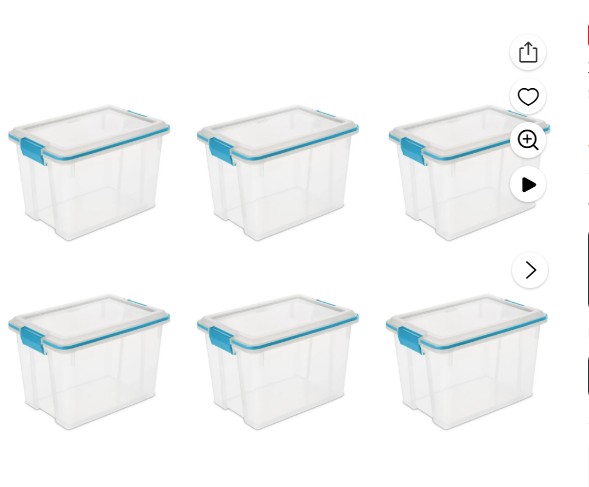
Task: Click the bottom-left storage bin image
Action: click(x=89, y=362)
